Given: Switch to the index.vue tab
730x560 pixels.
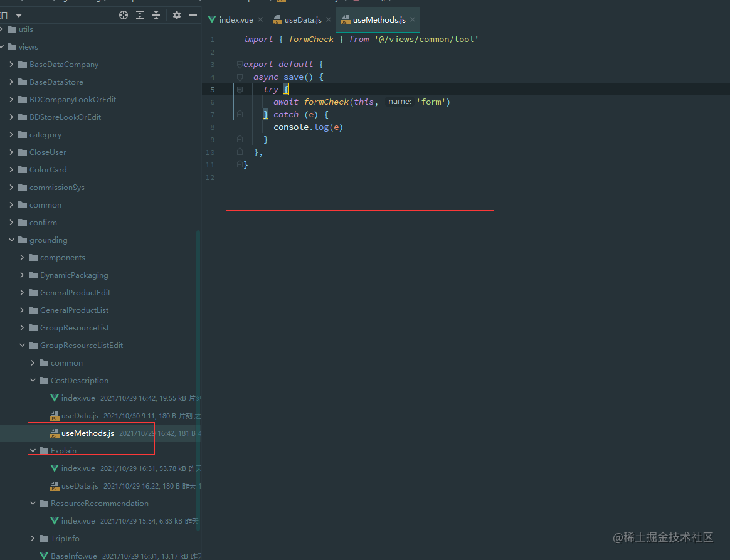Looking at the screenshot, I should point(236,20).
